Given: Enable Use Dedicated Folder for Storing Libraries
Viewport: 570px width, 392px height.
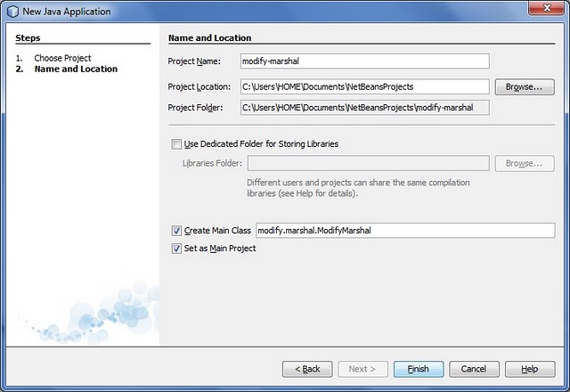Looking at the screenshot, I should click(x=176, y=144).
